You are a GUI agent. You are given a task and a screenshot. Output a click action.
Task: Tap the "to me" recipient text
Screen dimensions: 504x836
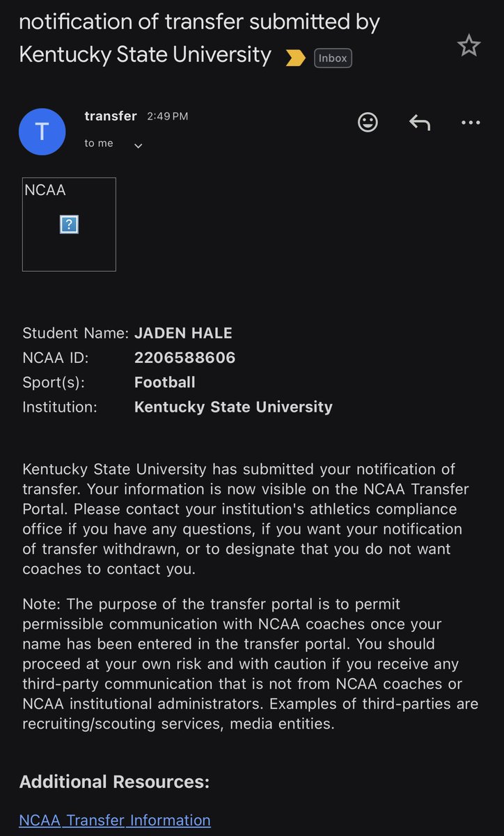(99, 144)
